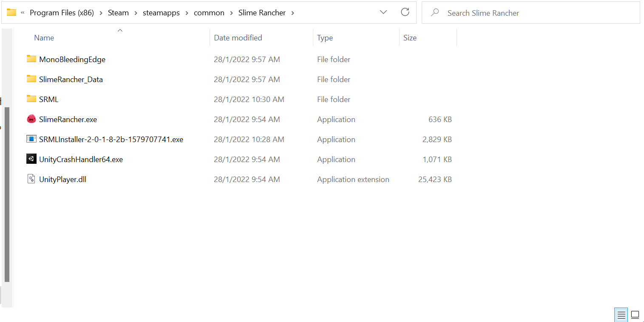This screenshot has width=644, height=322.
Task: Show hidden breadcrumb locations via double chevron
Action: coord(23,13)
